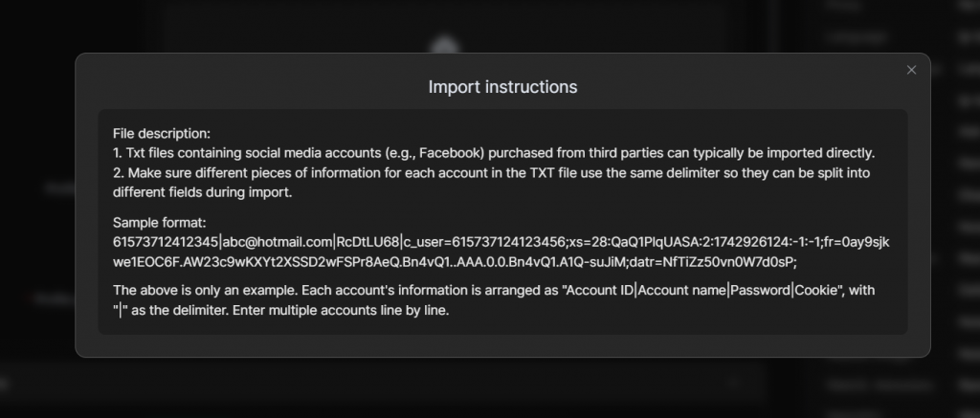
Task: Click "Password" in the format description
Action: pyautogui.click(x=761, y=291)
